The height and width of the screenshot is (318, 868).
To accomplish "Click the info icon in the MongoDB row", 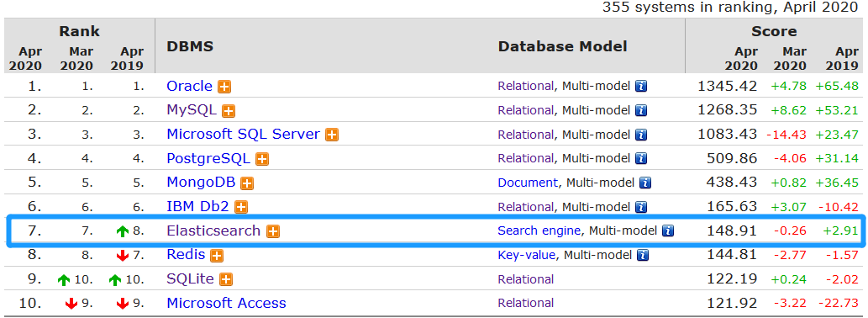I will click(645, 183).
